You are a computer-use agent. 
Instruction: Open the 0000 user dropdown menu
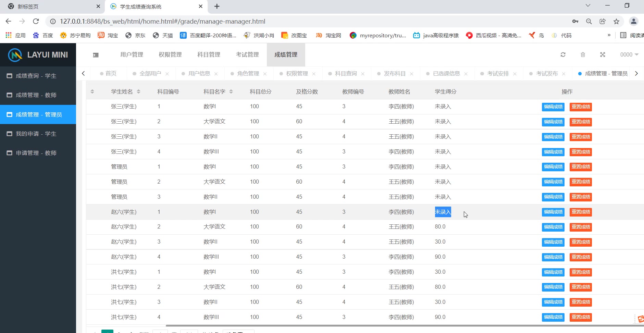629,55
